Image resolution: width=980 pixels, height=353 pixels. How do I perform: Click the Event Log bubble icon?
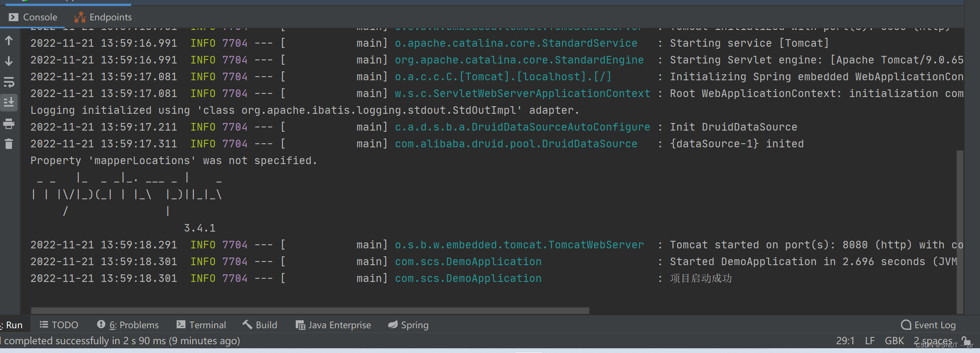pyautogui.click(x=906, y=325)
